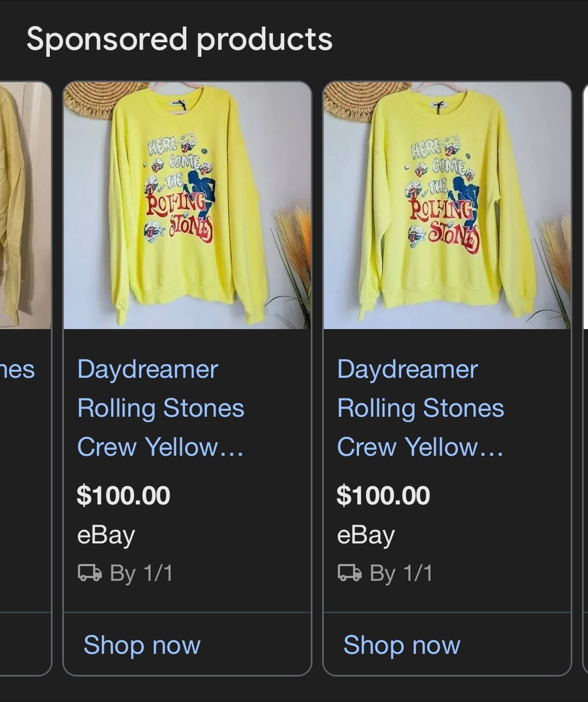
Task: Click the left card's delivery estimate icon next to 'By 1/1'
Action: [90, 573]
